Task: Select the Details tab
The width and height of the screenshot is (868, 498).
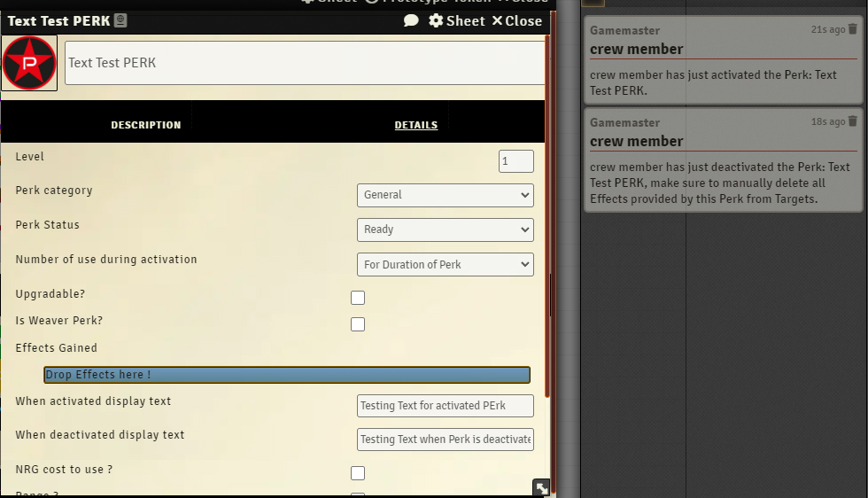Action: pos(415,125)
